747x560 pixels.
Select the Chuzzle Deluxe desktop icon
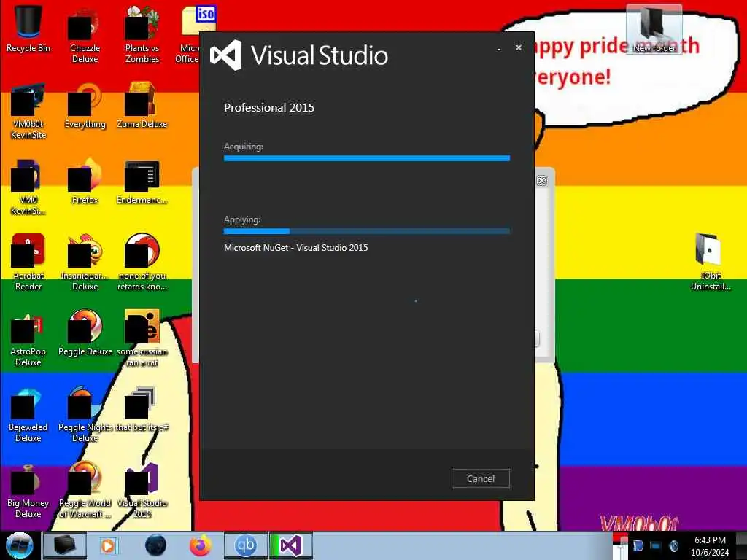tap(85, 36)
